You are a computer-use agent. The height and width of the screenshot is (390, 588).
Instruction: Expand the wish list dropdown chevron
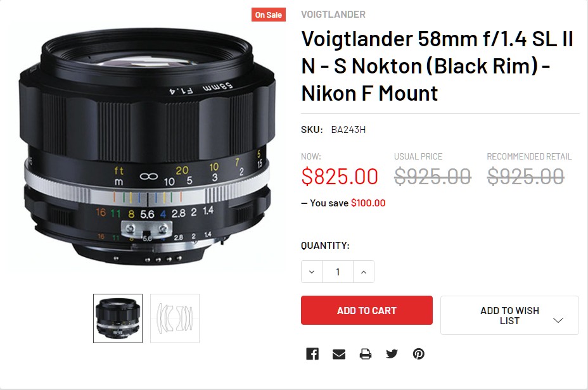[558, 320]
